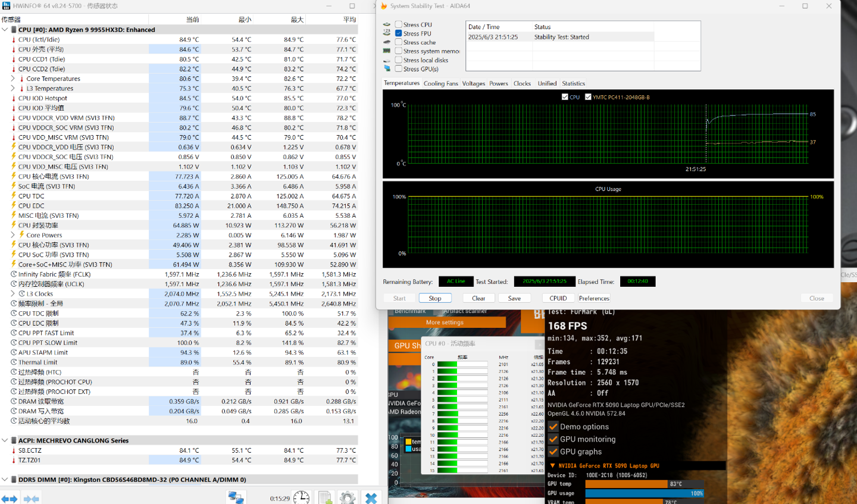Open HWiNFO sensor settings gear icon
The image size is (857, 504).
(348, 497)
